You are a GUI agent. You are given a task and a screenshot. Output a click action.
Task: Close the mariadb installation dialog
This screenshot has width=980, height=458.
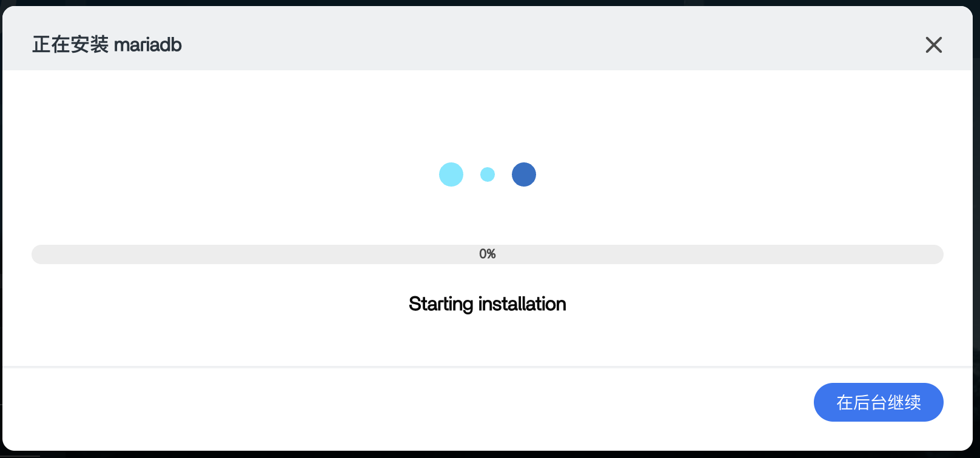[x=933, y=45]
